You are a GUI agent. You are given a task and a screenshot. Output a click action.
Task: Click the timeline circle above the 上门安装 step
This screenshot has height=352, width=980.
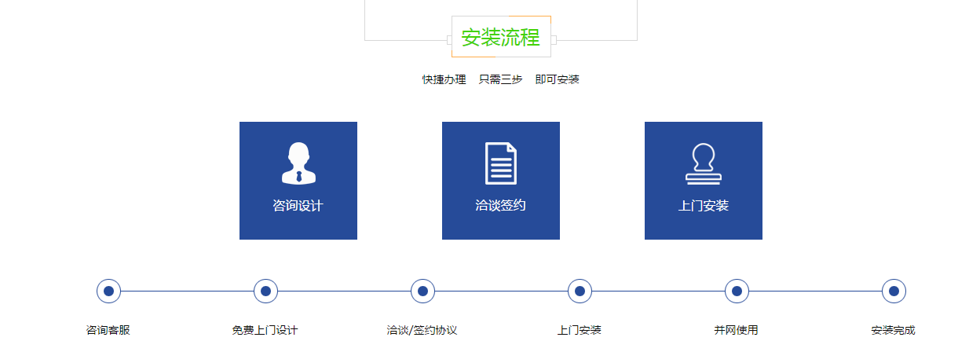click(580, 291)
